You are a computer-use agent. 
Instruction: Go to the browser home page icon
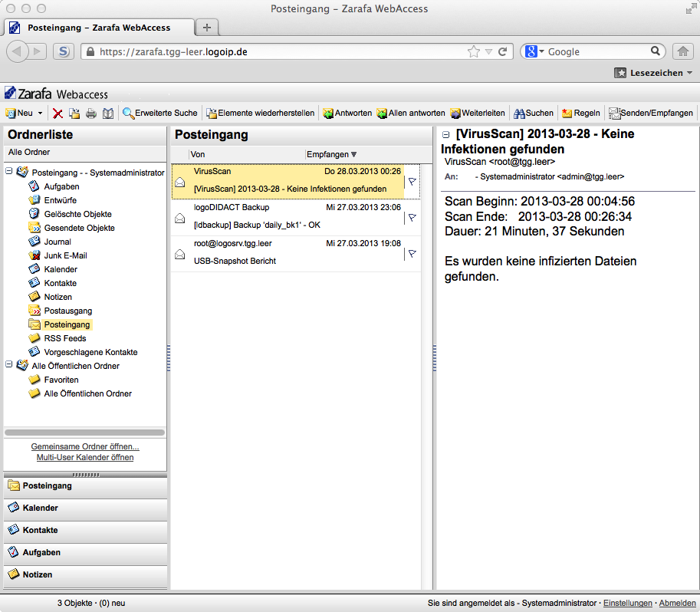click(x=682, y=51)
